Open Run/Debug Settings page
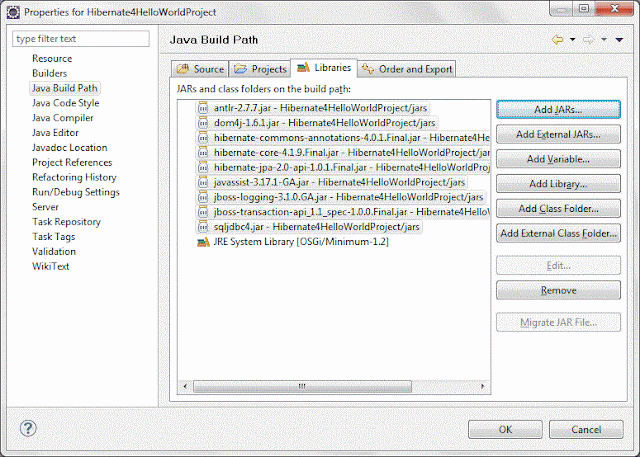640x457 pixels. pyautogui.click(x=76, y=192)
